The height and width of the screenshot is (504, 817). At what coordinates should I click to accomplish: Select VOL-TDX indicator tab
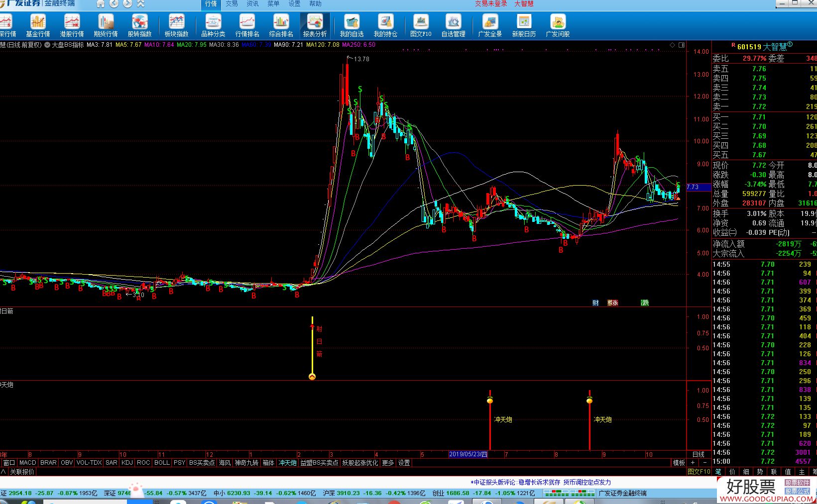pos(89,463)
